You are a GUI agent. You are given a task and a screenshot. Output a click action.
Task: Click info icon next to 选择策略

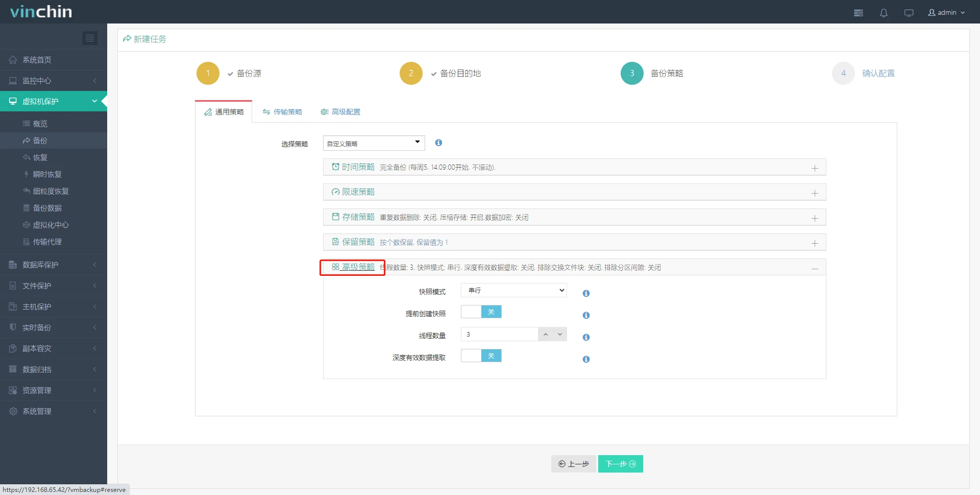pyautogui.click(x=438, y=143)
